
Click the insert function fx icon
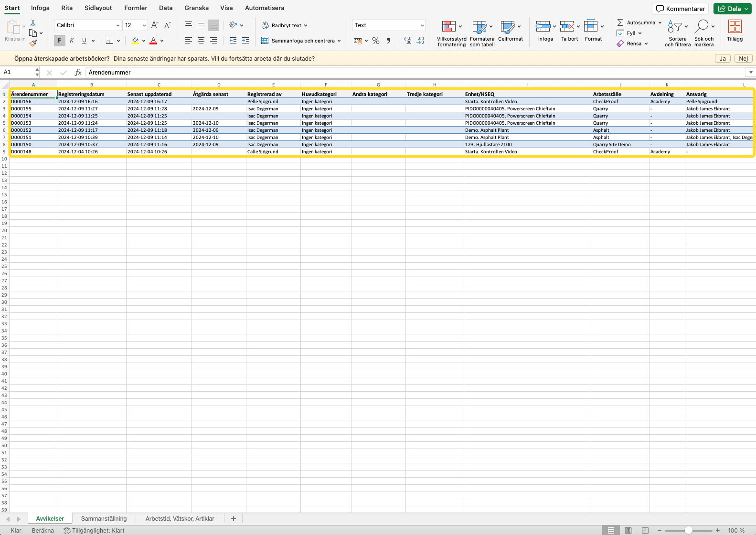(x=78, y=73)
